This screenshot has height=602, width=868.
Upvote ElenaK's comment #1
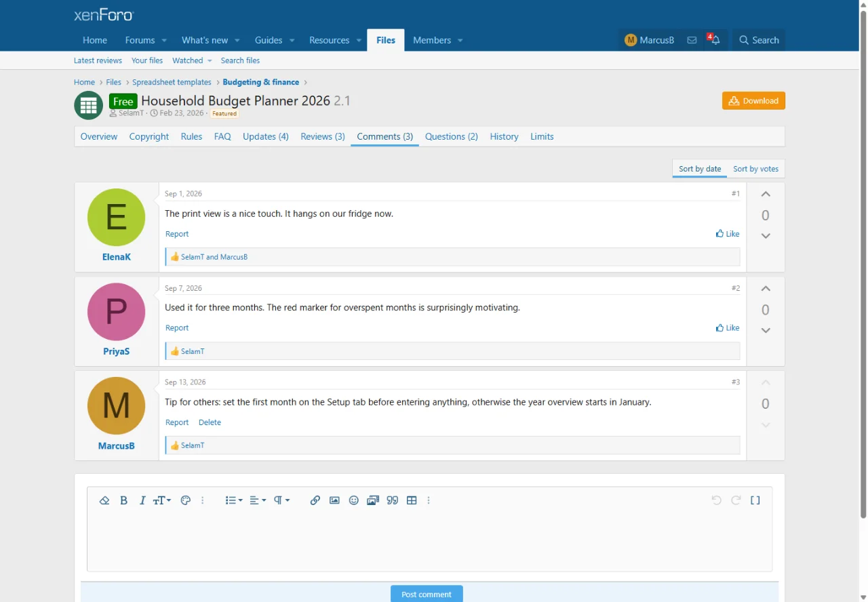click(766, 195)
